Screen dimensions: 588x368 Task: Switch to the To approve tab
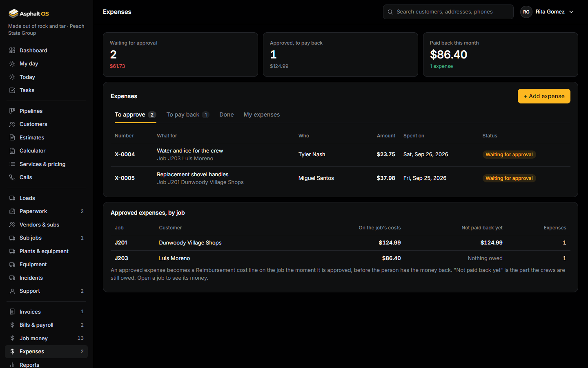tap(135, 115)
